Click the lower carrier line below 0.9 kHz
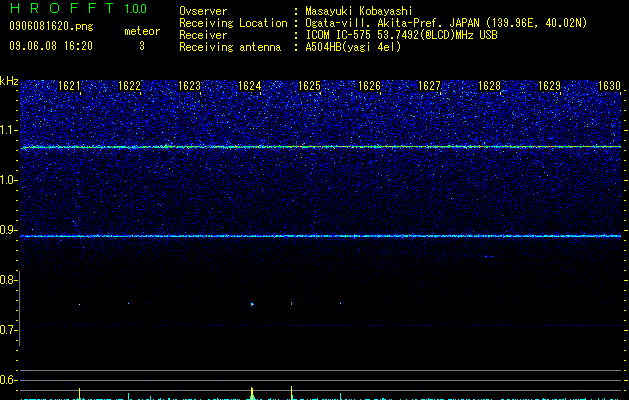 point(321,236)
